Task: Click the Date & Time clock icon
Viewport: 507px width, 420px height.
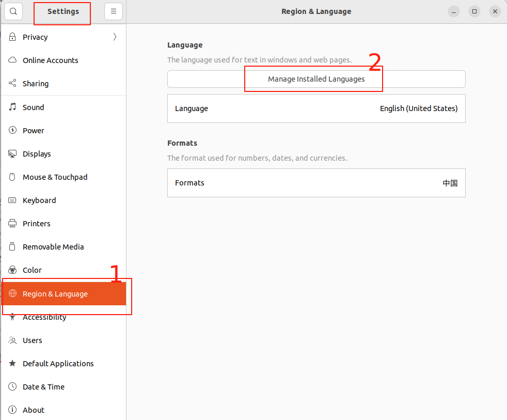Action: [x=12, y=386]
